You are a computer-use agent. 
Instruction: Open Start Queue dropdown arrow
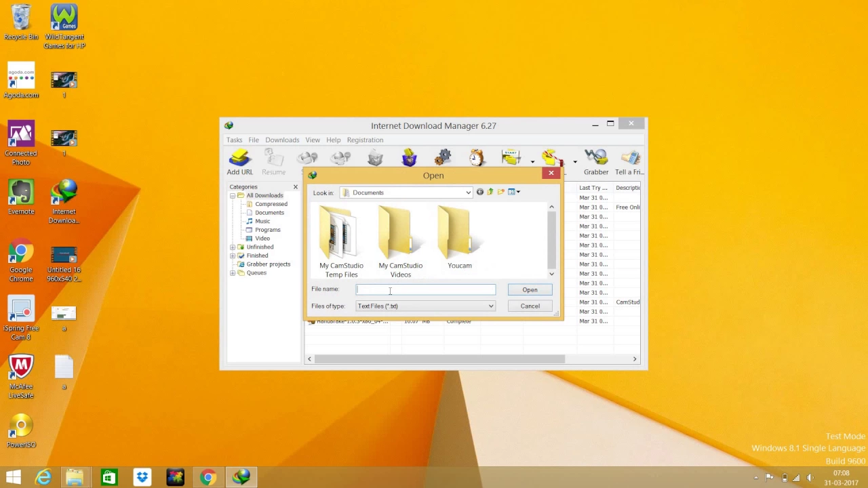[x=532, y=162]
